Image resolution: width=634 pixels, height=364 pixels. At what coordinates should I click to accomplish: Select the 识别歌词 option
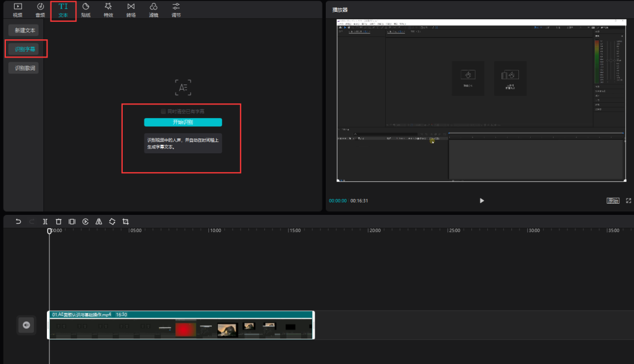(24, 68)
